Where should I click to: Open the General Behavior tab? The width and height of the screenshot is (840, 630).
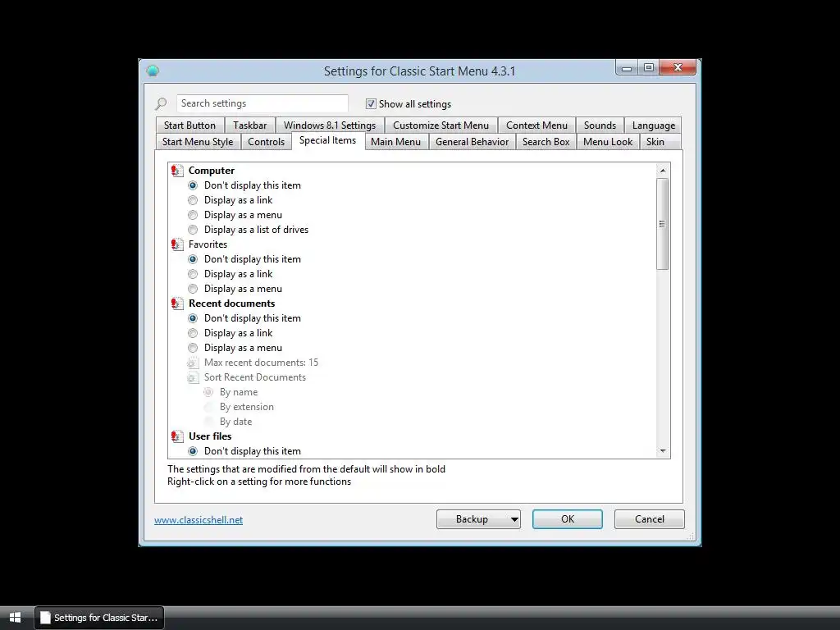coord(472,142)
